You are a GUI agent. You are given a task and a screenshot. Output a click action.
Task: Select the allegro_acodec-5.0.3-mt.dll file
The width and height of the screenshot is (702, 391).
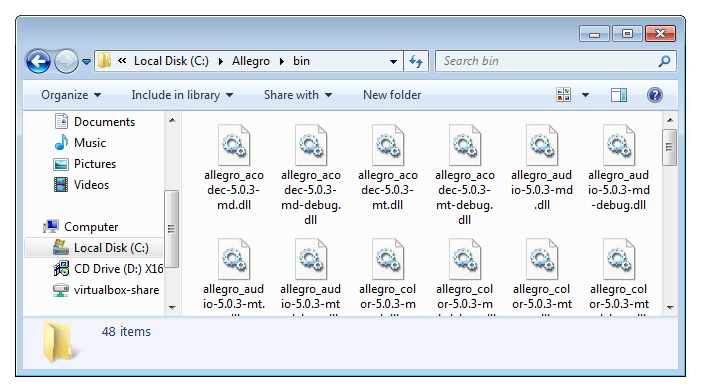pyautogui.click(x=388, y=168)
